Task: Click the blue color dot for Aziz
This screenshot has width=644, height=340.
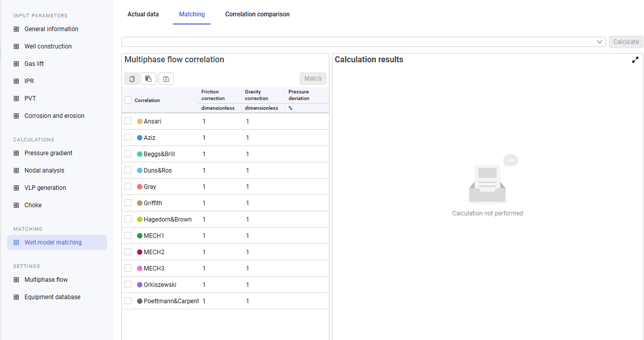Action: pos(140,138)
